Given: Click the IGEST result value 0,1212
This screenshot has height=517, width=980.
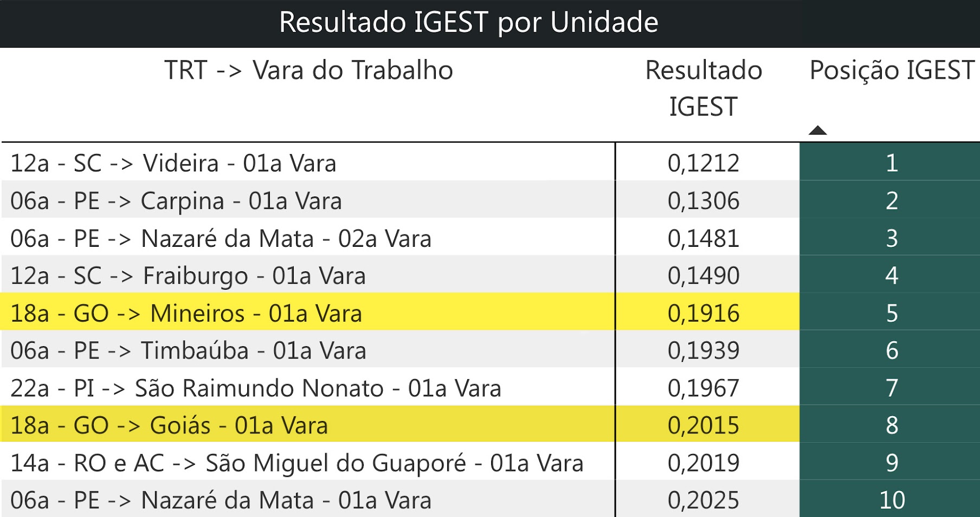Looking at the screenshot, I should click(x=704, y=163).
